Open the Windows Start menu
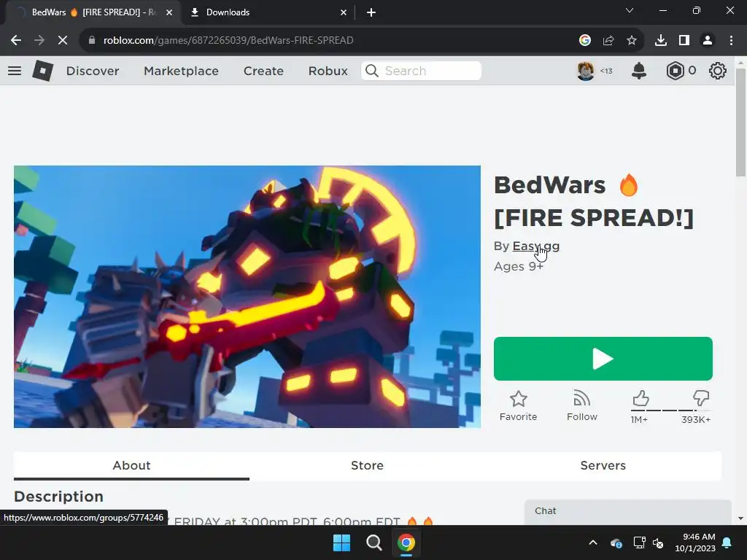Screen dimensions: 747x560 click(341, 542)
